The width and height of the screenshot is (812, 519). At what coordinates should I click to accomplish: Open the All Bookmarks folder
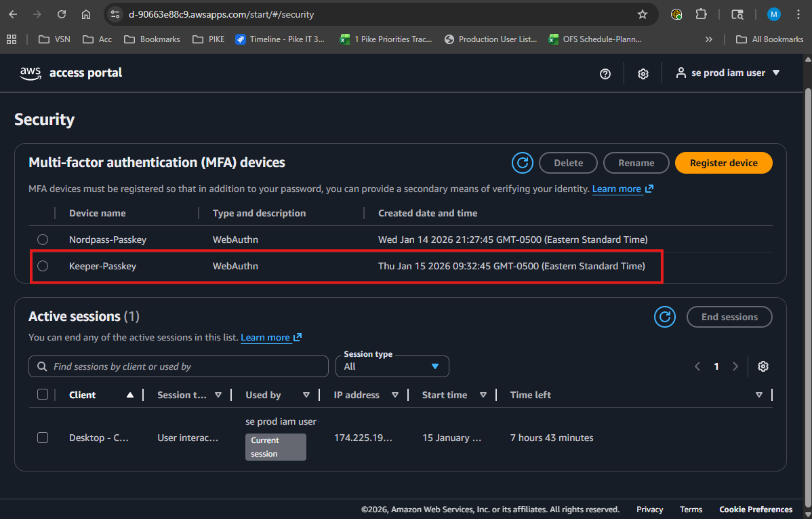coord(769,39)
